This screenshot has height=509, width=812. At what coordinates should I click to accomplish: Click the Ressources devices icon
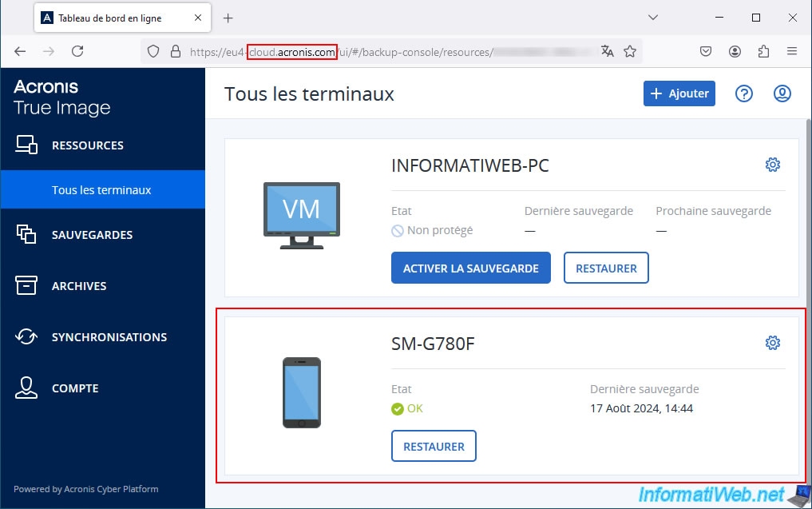[26, 145]
